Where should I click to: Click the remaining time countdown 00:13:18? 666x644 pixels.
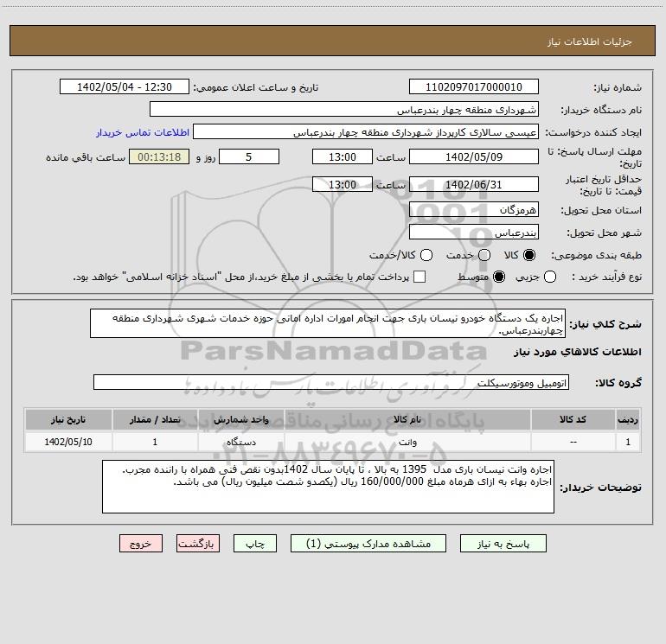click(x=159, y=156)
